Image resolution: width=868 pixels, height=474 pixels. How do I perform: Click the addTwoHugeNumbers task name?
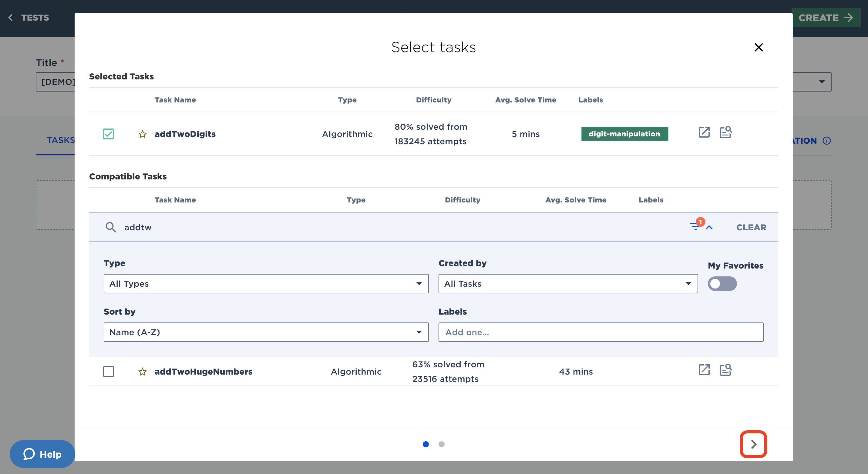click(x=204, y=372)
